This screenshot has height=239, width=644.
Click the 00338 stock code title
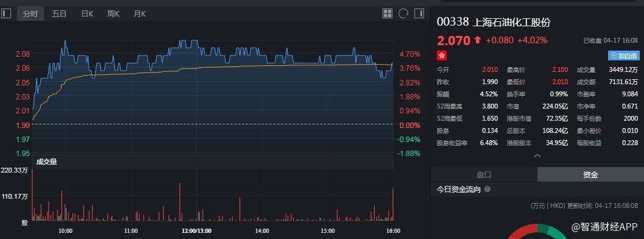point(453,22)
